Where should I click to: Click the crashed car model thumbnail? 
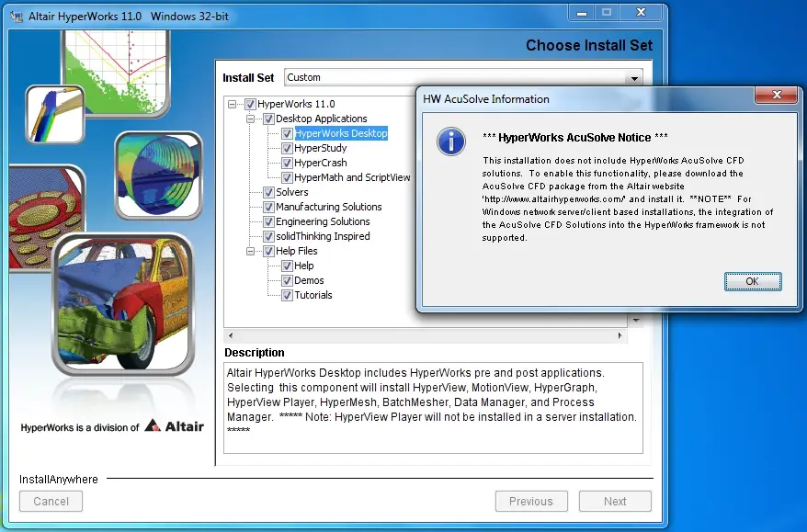click(123, 304)
